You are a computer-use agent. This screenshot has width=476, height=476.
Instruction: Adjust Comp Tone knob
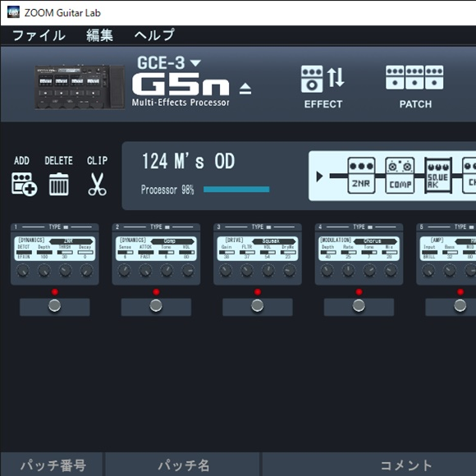(x=167, y=271)
